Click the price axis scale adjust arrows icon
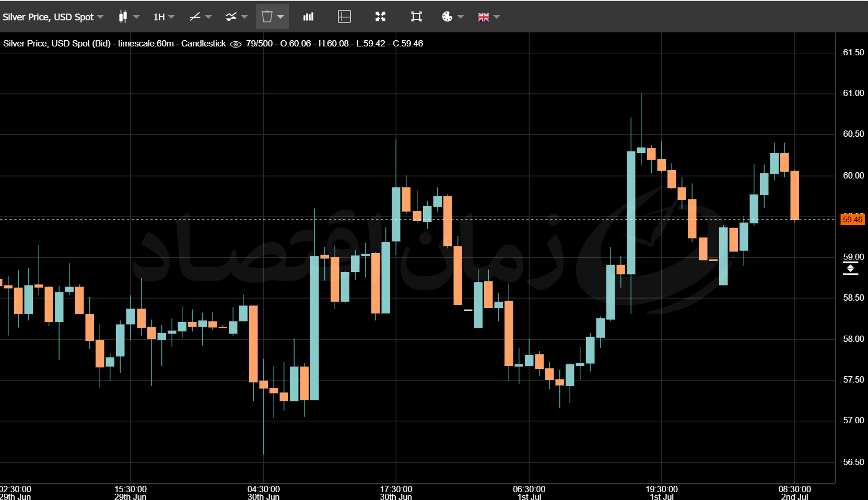The width and height of the screenshot is (868, 500). (851, 269)
